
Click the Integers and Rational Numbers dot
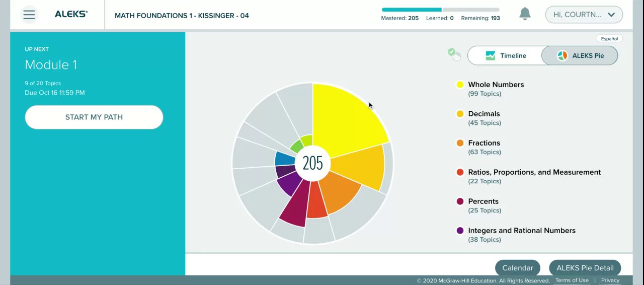coord(460,231)
